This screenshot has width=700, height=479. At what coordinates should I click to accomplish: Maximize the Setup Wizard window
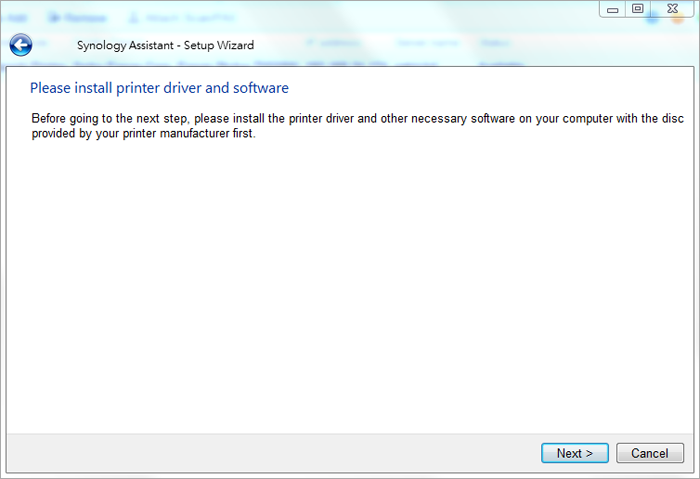(637, 9)
